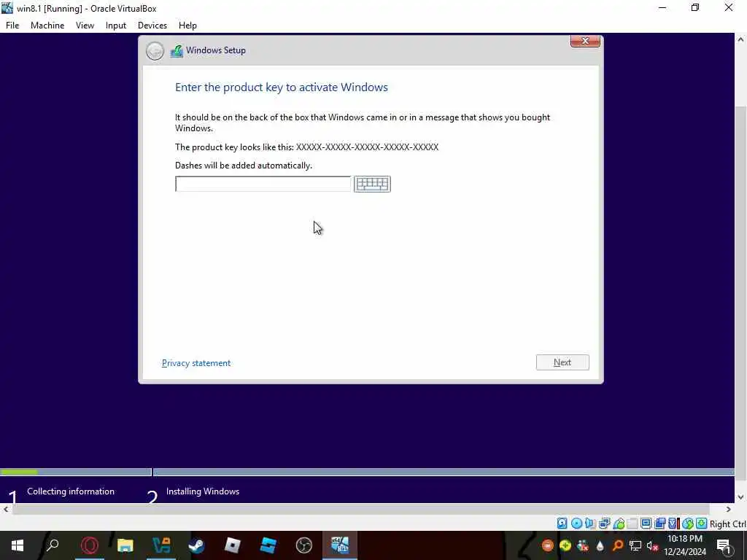The image size is (747, 560).
Task: Click the USB devices indicator in VirtualBox status bar
Action: point(619,524)
